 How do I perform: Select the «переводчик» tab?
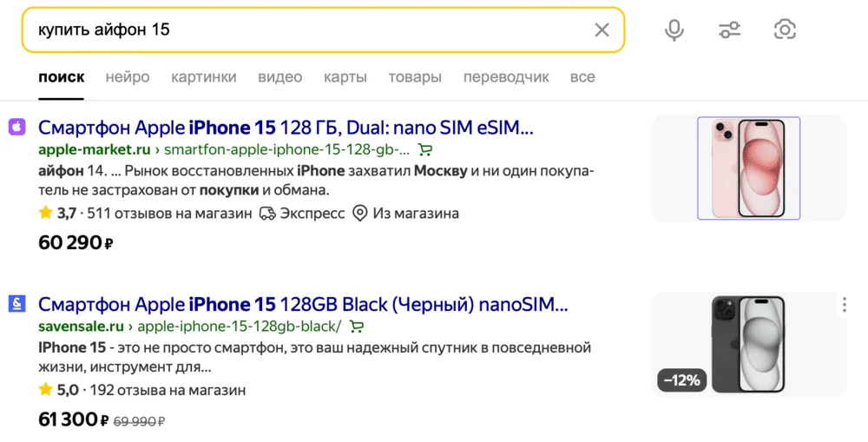[506, 77]
